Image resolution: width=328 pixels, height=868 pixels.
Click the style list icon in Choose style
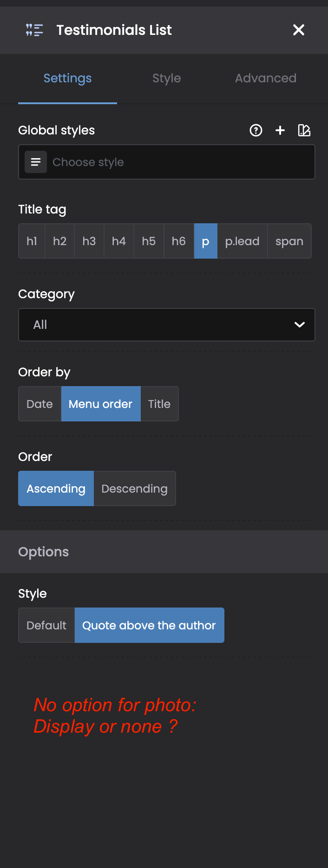point(36,162)
